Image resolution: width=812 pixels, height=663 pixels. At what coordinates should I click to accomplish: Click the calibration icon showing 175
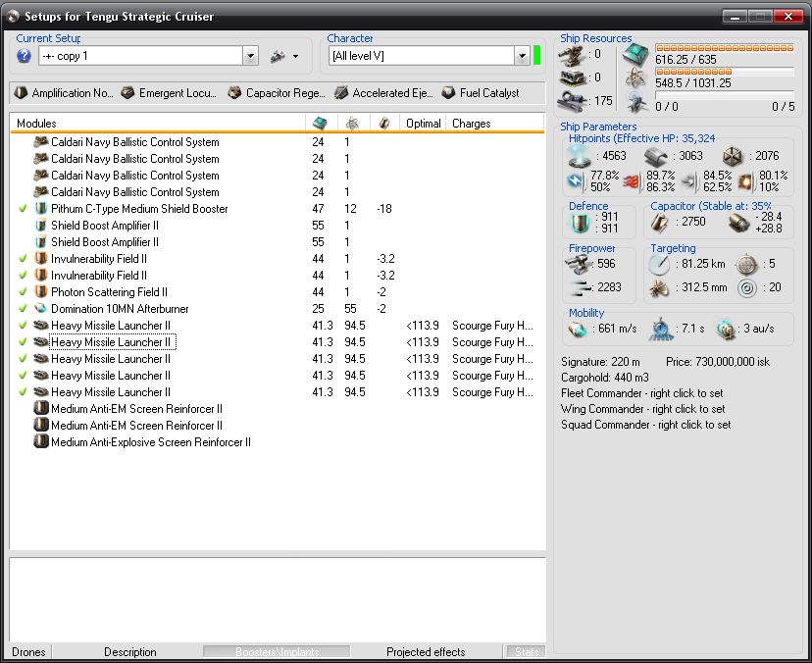pyautogui.click(x=571, y=100)
